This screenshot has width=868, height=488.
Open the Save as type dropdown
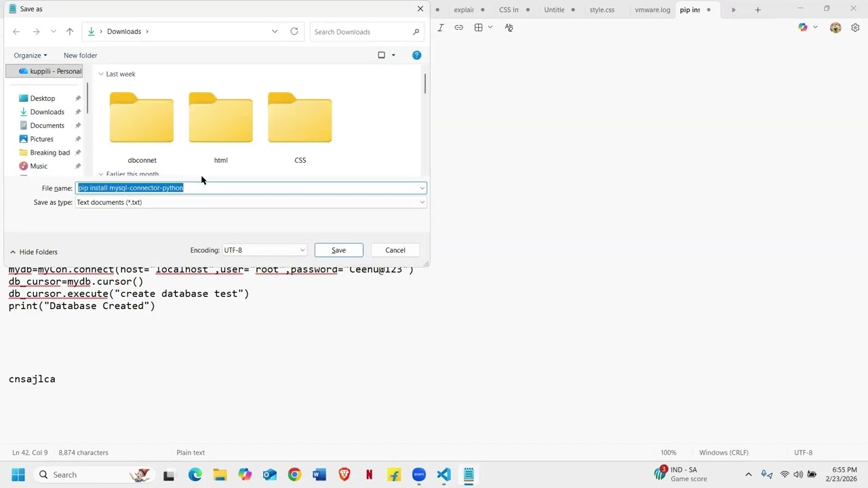tap(251, 202)
